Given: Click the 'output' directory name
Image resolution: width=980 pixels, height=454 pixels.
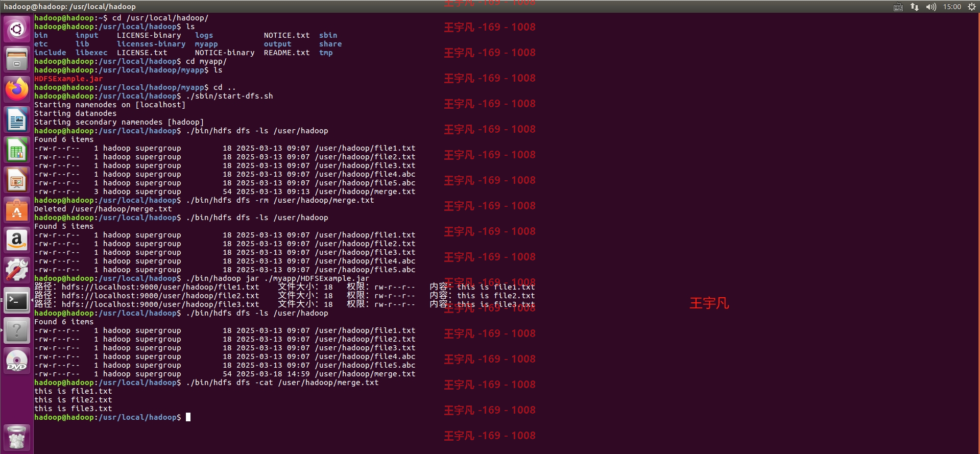Looking at the screenshot, I should (277, 44).
